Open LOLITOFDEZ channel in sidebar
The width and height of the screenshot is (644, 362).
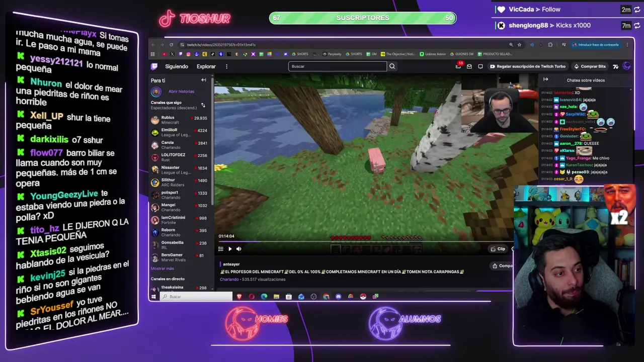[x=180, y=157]
